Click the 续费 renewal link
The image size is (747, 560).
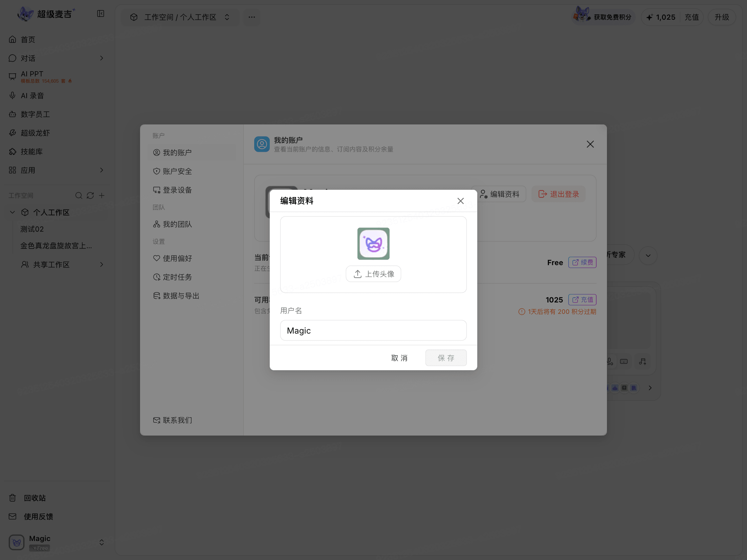pos(582,262)
